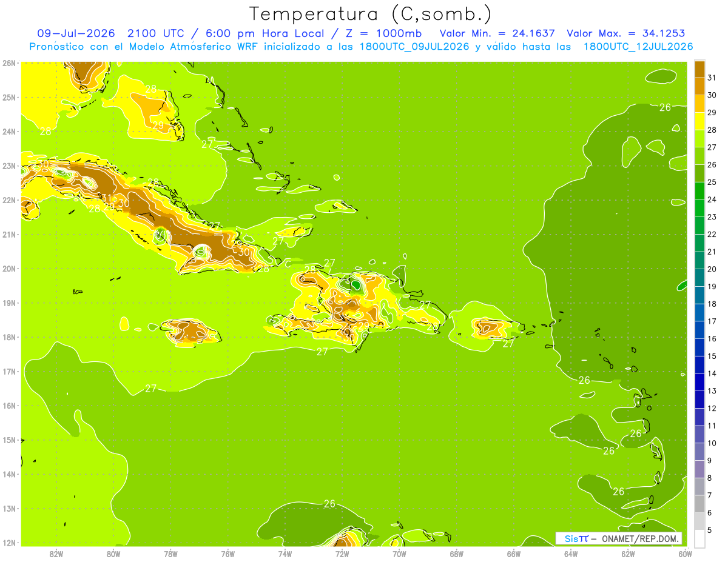The height and width of the screenshot is (562, 728).
Task: Click legend swatch between 26 and 27
Action: point(699,156)
